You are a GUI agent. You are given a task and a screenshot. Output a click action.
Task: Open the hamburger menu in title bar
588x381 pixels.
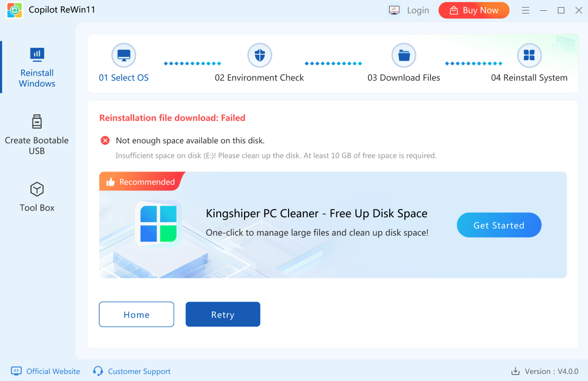coord(526,10)
